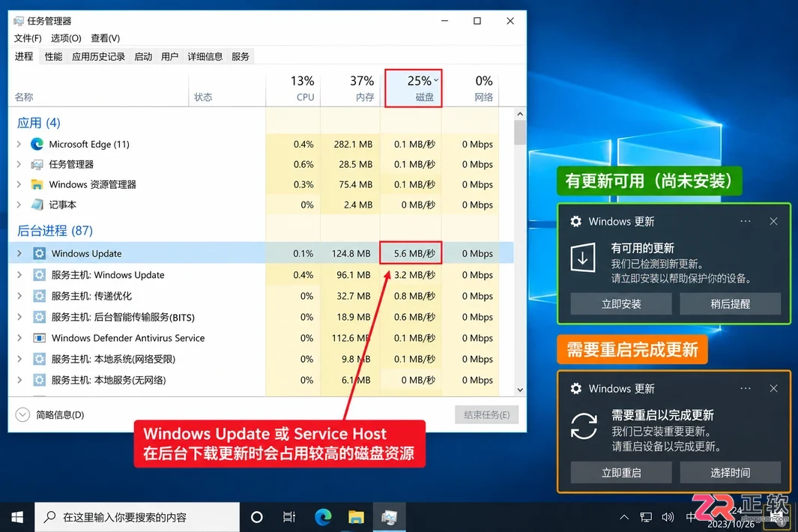Open options (…) of the 需要重启以完成更新 notification
The height and width of the screenshot is (532, 798).
coord(746,388)
